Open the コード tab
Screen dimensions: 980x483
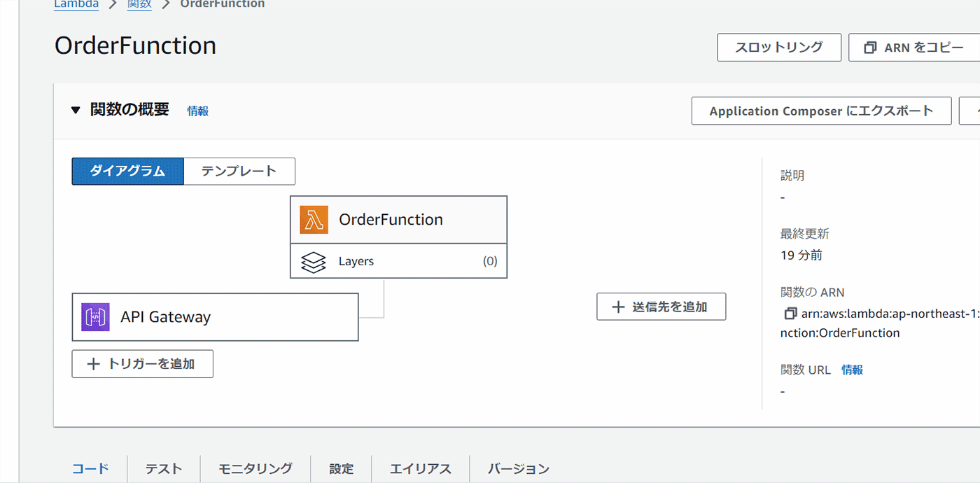pyautogui.click(x=90, y=469)
